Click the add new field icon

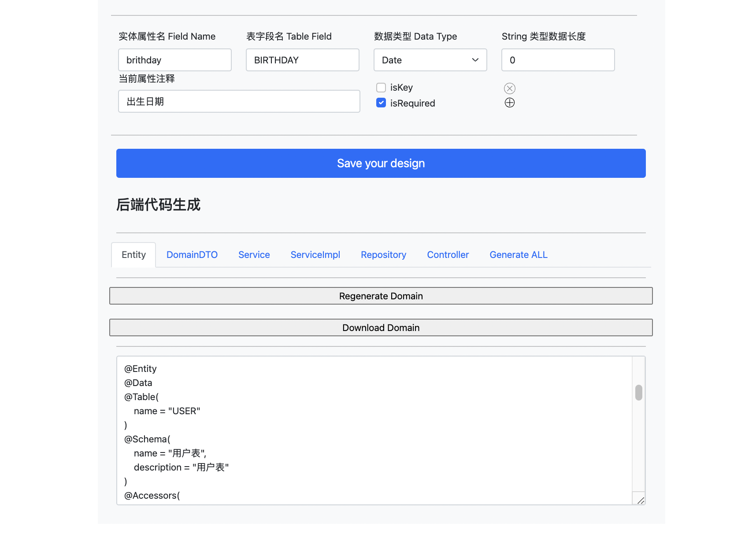tap(510, 102)
